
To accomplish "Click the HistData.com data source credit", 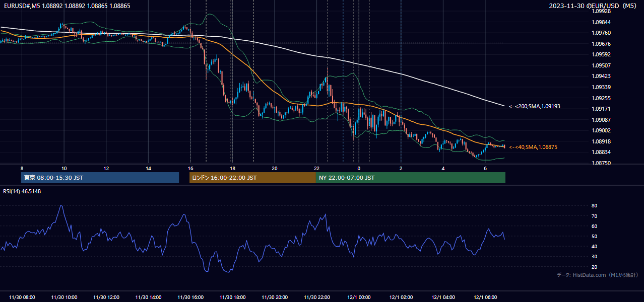I will click(x=597, y=275).
